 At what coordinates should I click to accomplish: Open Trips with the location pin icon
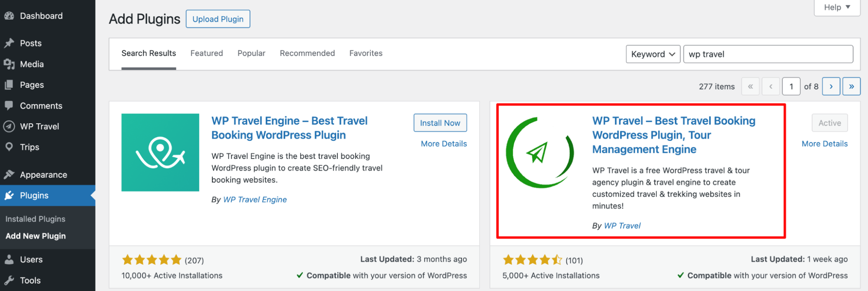point(10,147)
